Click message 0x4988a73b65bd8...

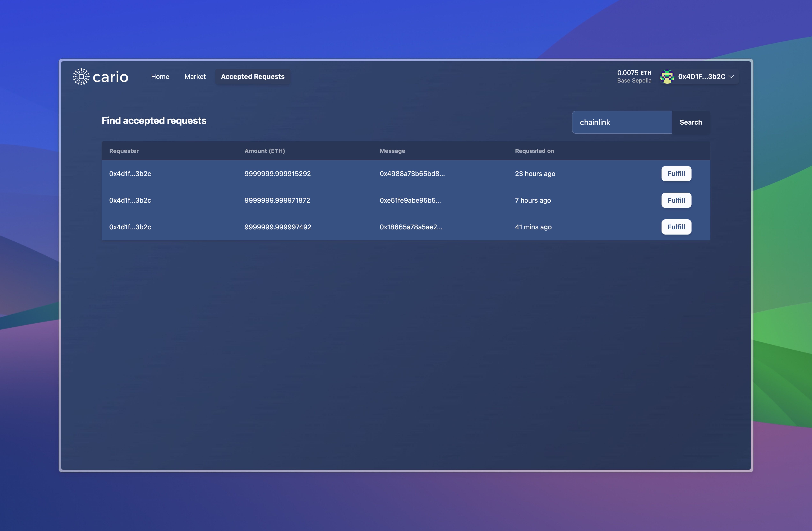[412, 173]
